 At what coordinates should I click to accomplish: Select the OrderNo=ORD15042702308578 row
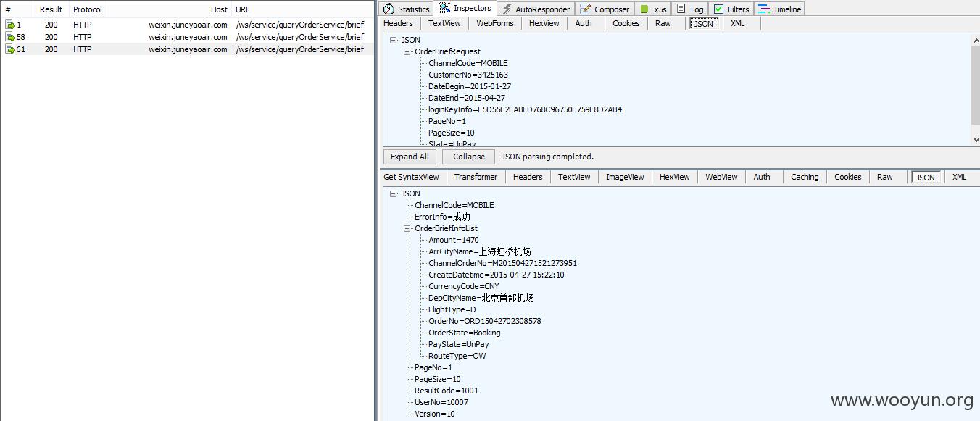point(485,321)
